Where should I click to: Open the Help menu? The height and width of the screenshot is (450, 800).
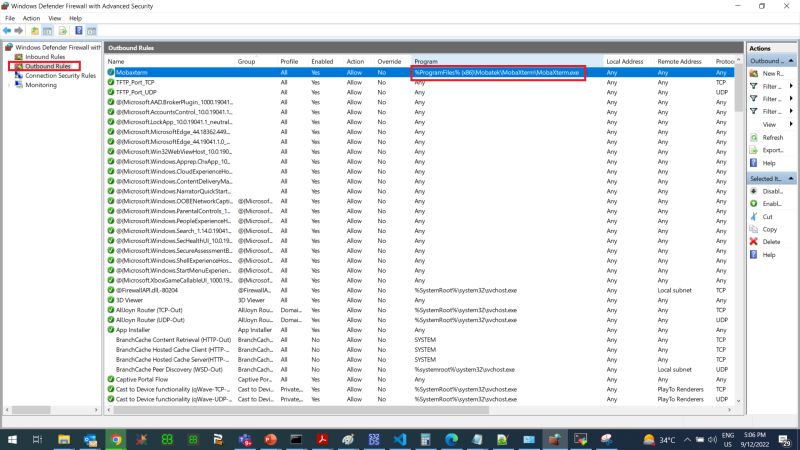tap(76, 18)
